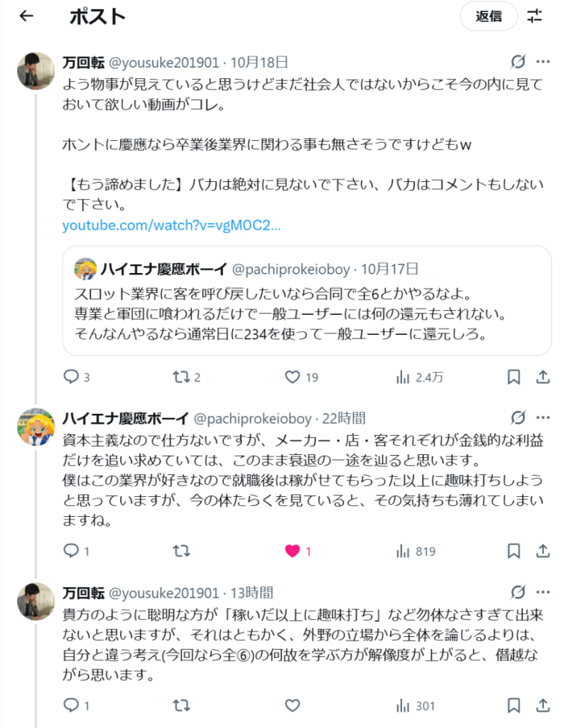Viewport: 564px width, 728px height.
Task: Open the youtube.com/watch link
Action: [x=171, y=225]
